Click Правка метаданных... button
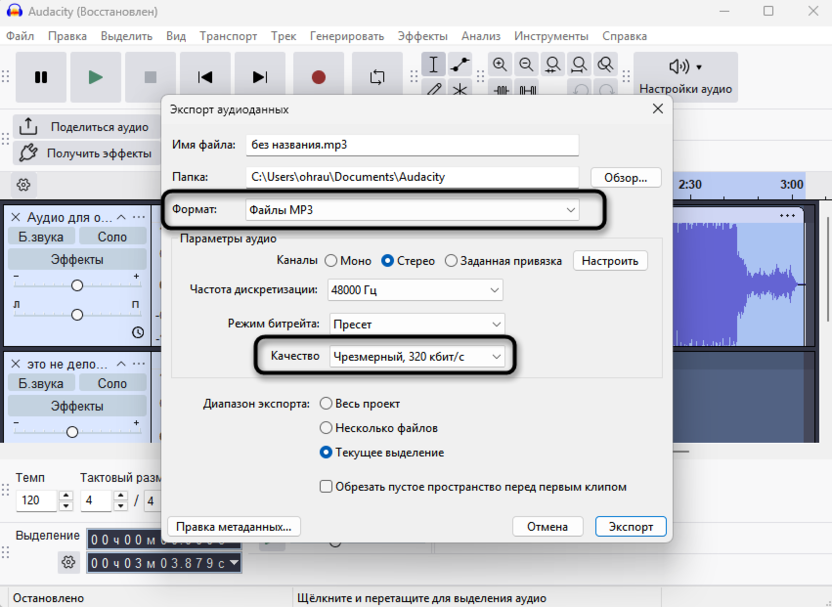832x607 pixels. (234, 526)
